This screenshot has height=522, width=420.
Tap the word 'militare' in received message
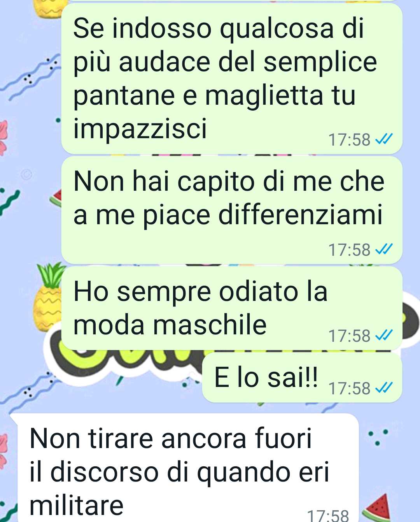click(77, 505)
